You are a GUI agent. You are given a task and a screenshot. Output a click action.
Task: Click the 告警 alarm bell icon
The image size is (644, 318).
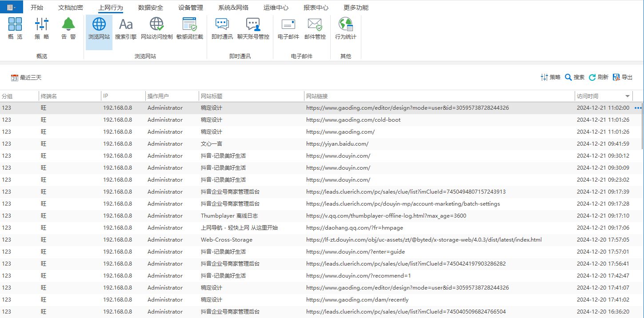point(68,28)
